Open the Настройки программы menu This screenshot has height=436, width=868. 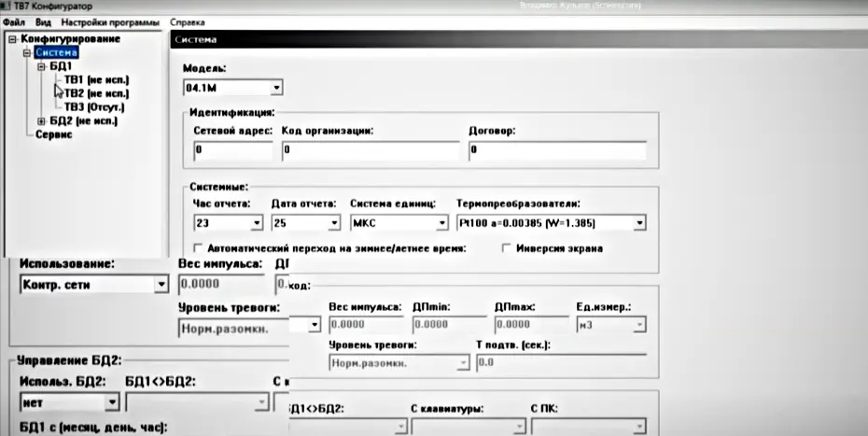coord(110,22)
